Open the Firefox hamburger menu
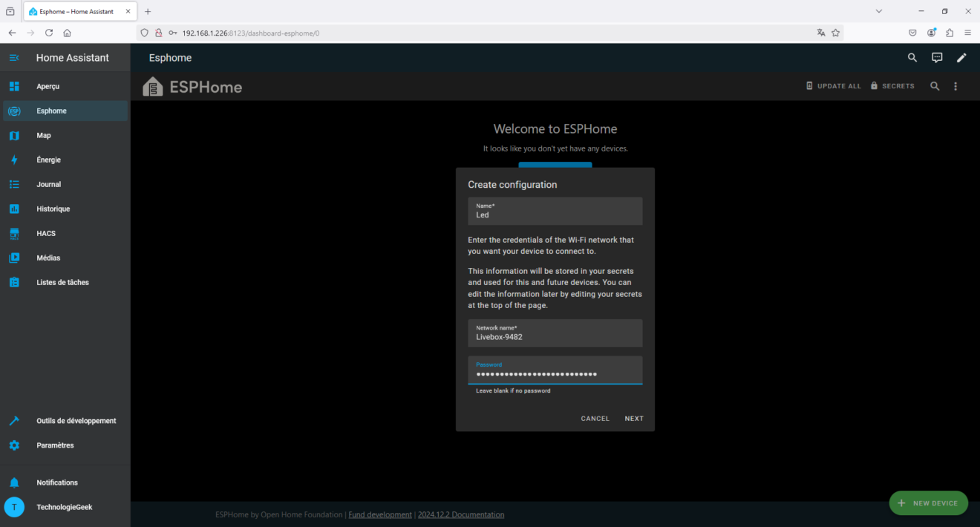 [967, 33]
